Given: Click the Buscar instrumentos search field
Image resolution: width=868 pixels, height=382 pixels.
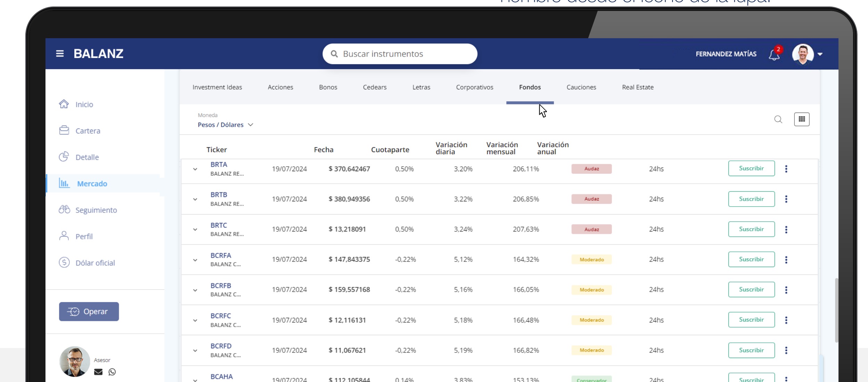Looking at the screenshot, I should 400,54.
